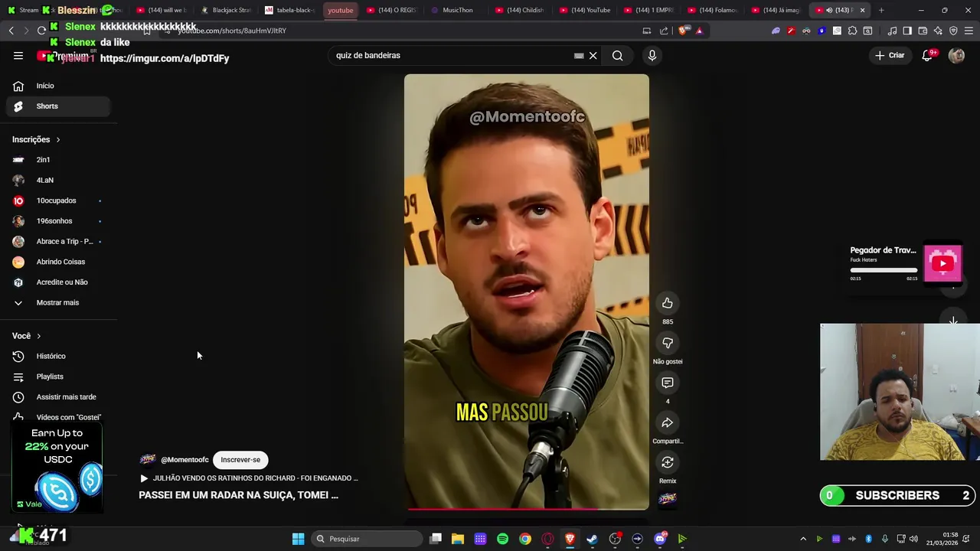Expand Mostrar mais subscriptions
Screen dimensions: 980x551
tap(58, 302)
